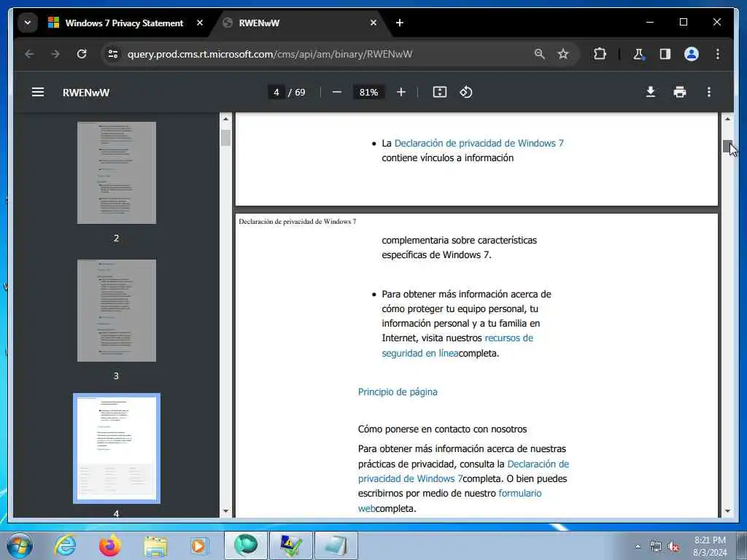
Task: Print the PDF document
Action: tap(680, 92)
